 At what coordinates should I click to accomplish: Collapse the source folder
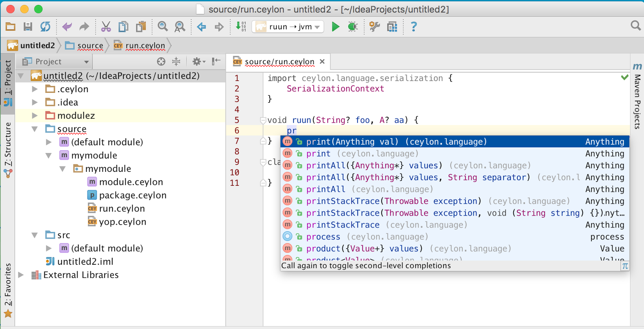(x=35, y=129)
